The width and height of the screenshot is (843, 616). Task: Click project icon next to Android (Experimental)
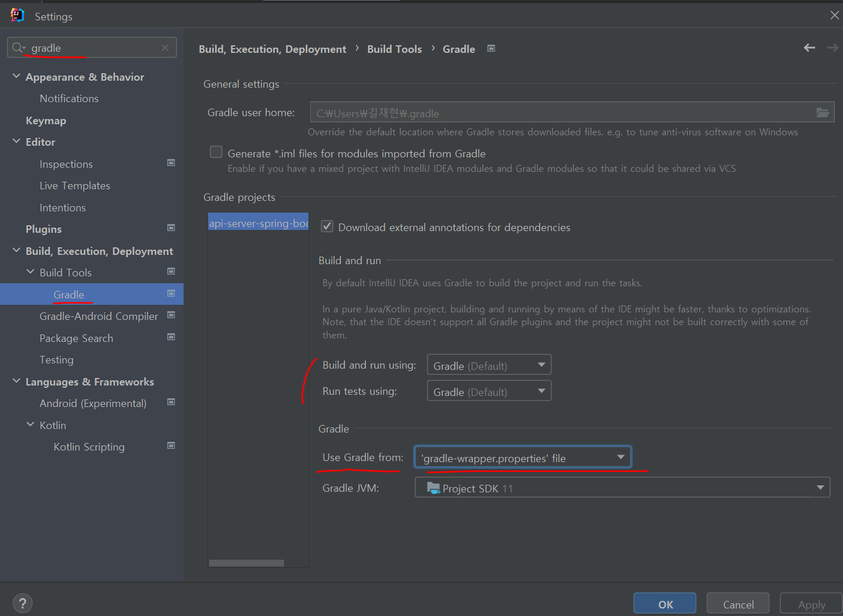pyautogui.click(x=171, y=402)
